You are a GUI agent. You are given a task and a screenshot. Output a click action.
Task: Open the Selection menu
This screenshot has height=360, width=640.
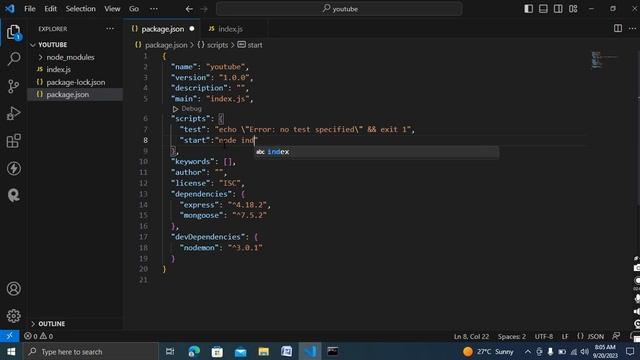click(80, 9)
